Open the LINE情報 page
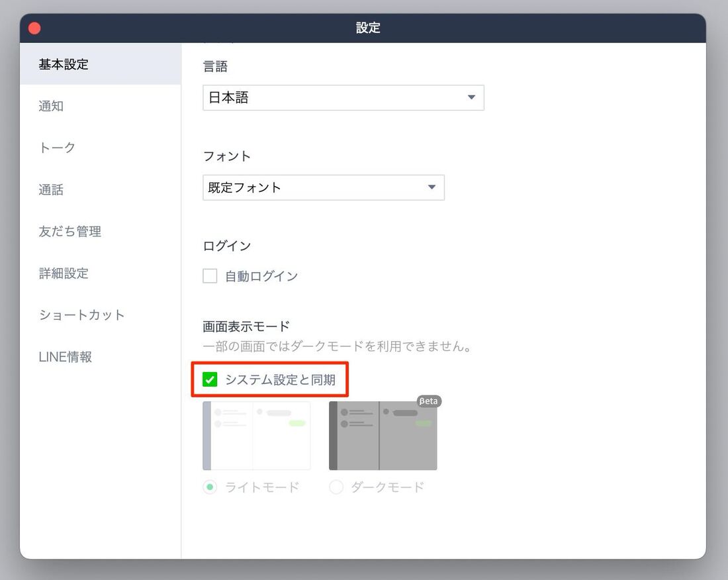Viewport: 728px width, 580px height. (x=65, y=357)
